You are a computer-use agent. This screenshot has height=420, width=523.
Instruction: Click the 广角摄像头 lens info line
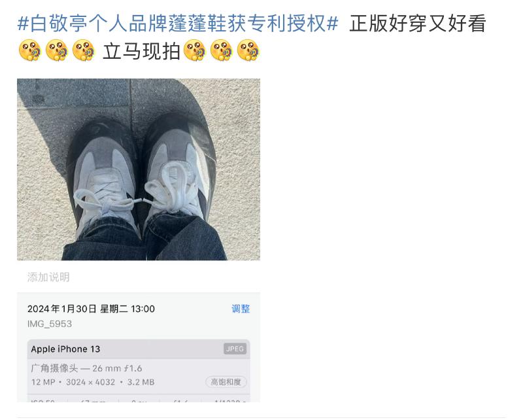tap(86, 368)
